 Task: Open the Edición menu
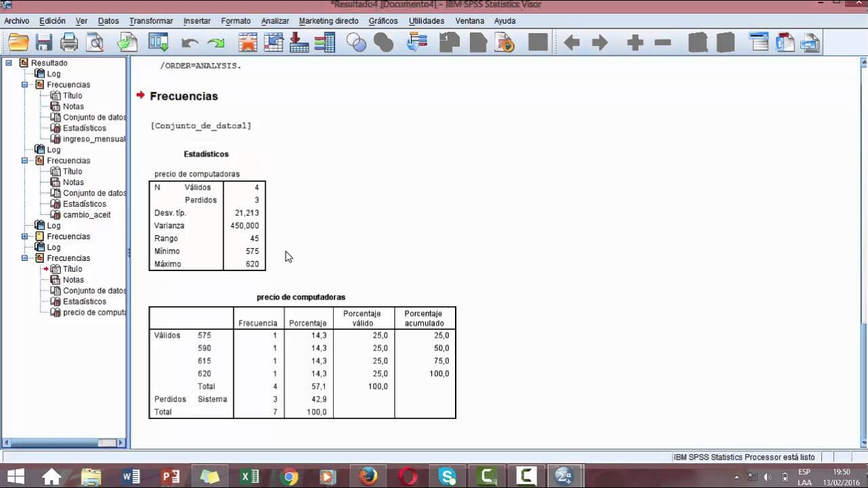53,21
